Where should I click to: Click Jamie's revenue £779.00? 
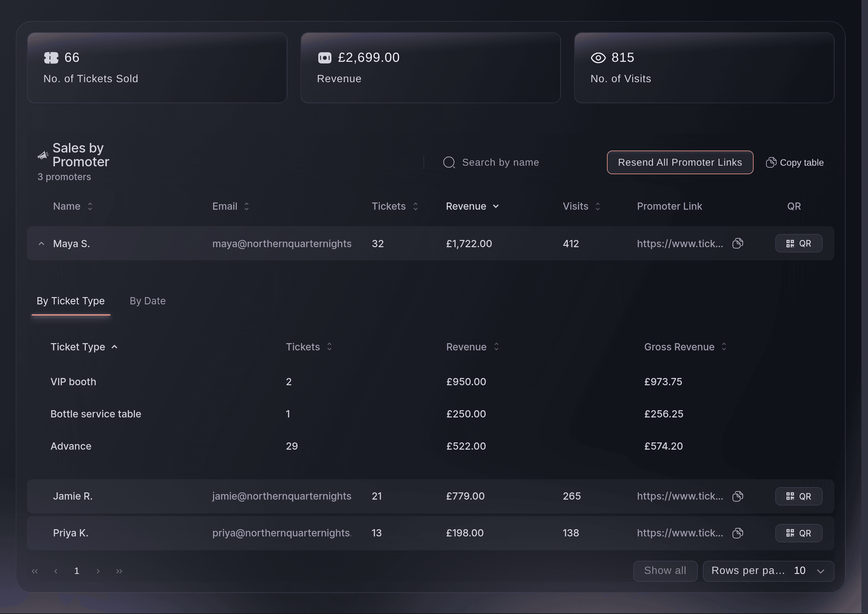[465, 496]
